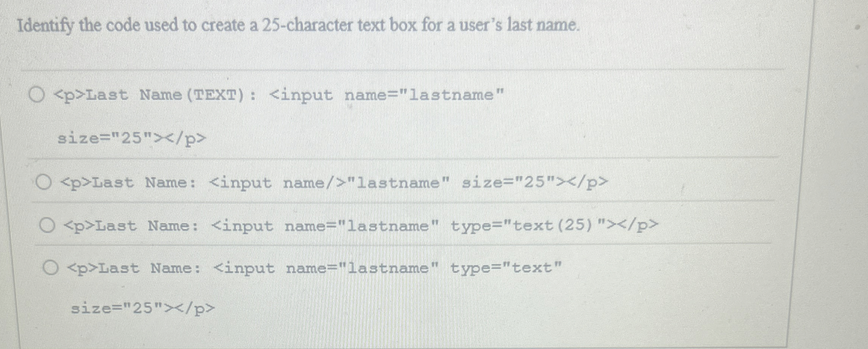This screenshot has width=868, height=349.
Task: Click the fourth answer choice circle
Action: point(50,268)
